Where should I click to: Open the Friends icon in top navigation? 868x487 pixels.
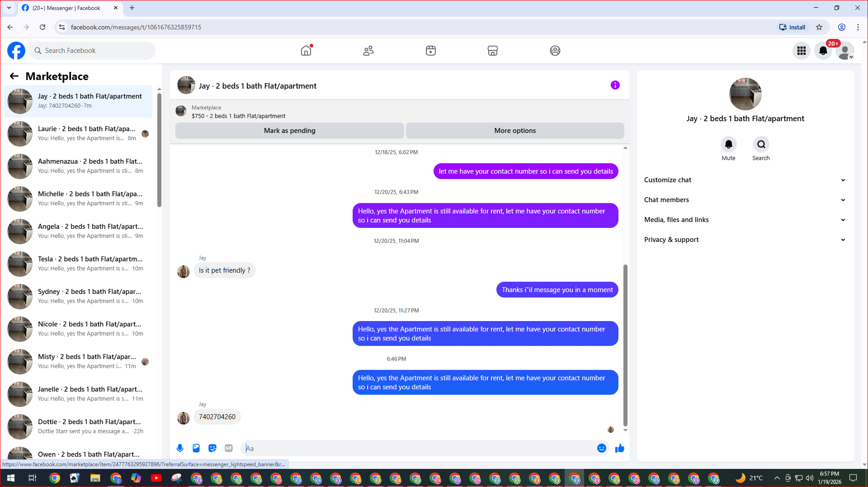[368, 51]
